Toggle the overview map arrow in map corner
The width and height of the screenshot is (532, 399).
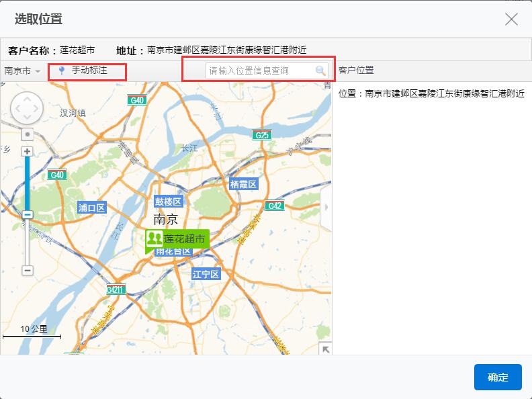(x=325, y=349)
